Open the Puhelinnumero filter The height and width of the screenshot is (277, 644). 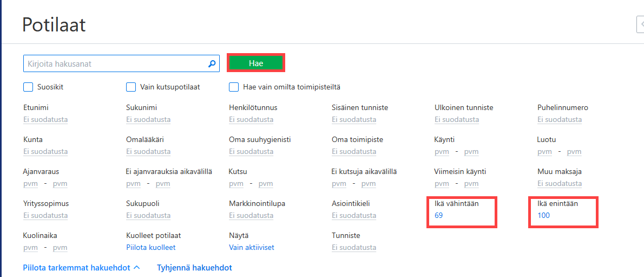(x=560, y=120)
